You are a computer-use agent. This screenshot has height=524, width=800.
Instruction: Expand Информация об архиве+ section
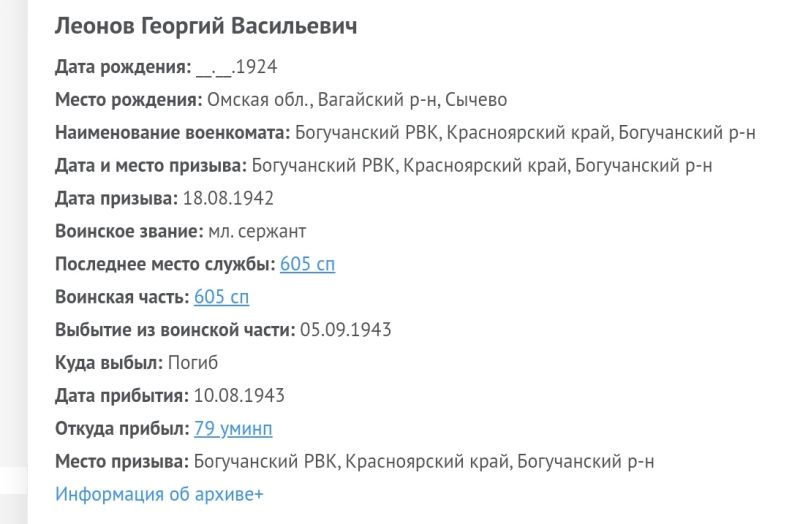(x=159, y=494)
